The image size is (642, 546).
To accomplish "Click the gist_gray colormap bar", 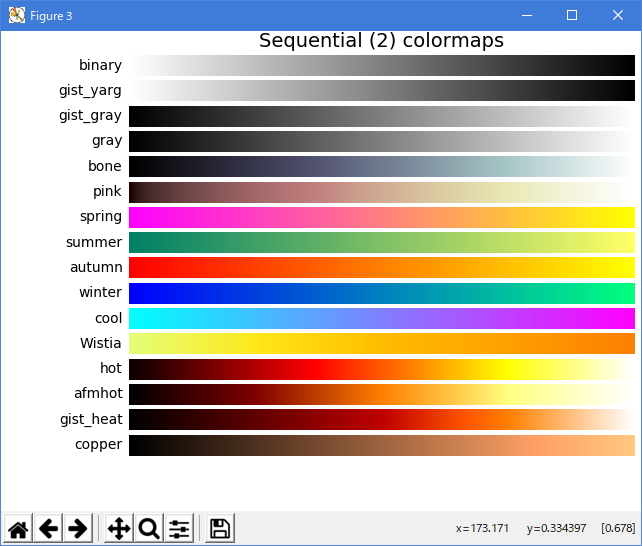I will tap(382, 116).
